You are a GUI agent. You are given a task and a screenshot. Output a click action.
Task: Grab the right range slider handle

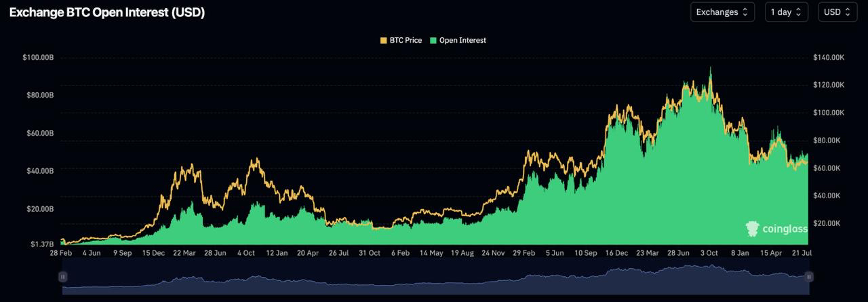pyautogui.click(x=808, y=277)
